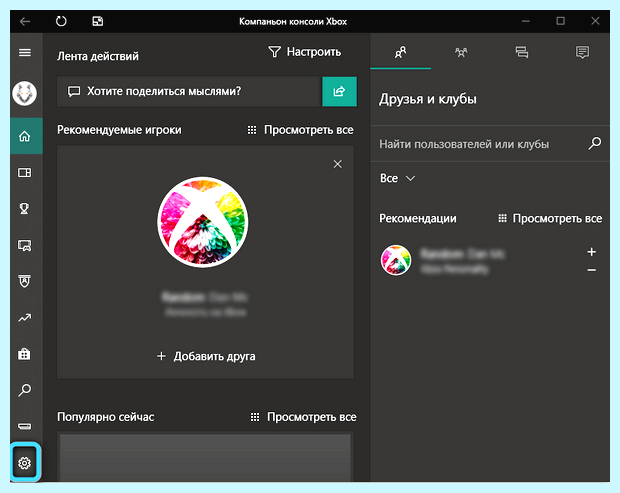Click Просмотреть все next to Рекомендуемые игроки

(301, 130)
